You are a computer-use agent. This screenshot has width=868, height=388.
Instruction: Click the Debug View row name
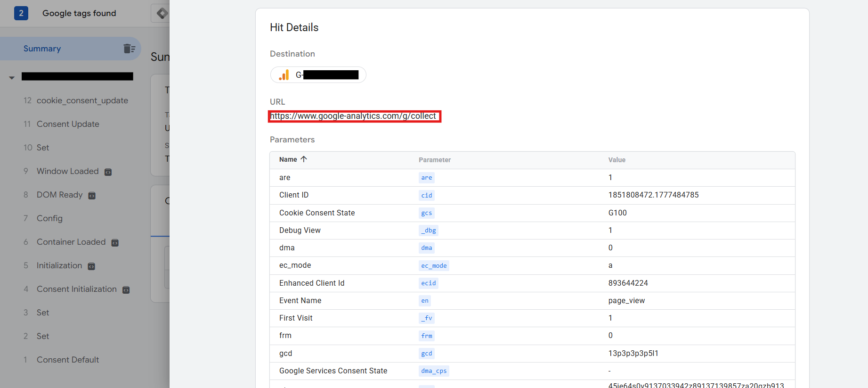point(300,231)
